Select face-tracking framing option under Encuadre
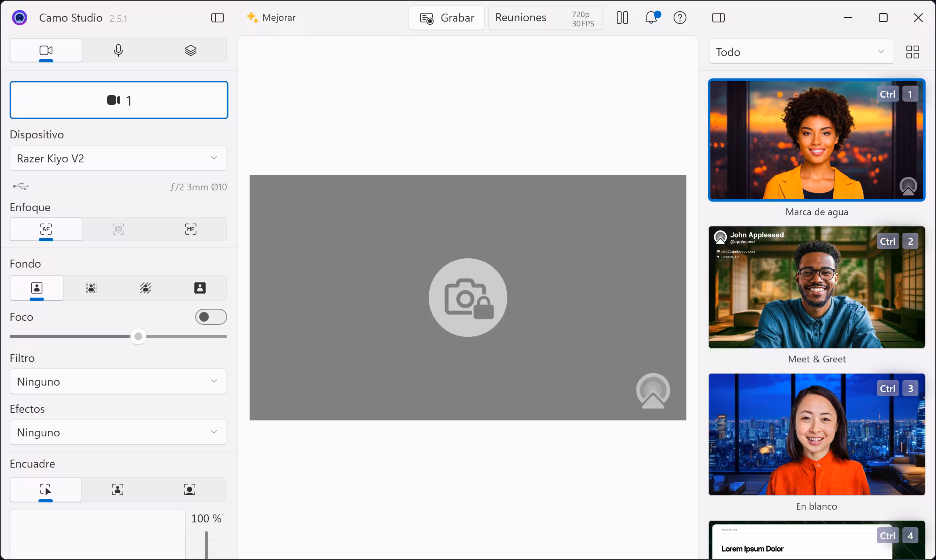The width and height of the screenshot is (936, 560). click(117, 490)
